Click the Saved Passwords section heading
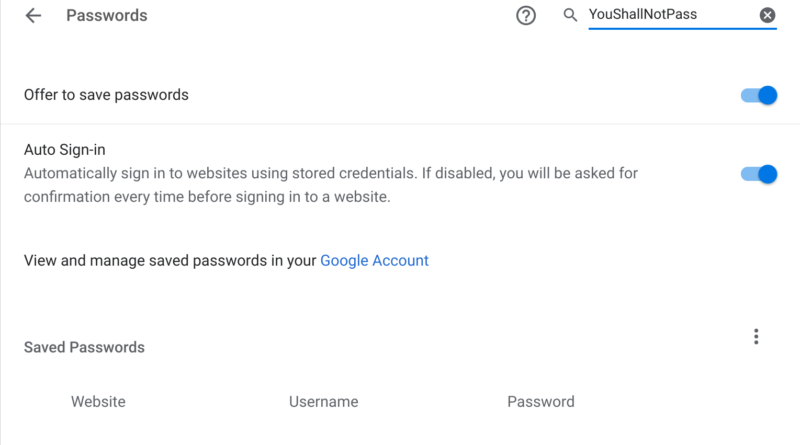The width and height of the screenshot is (800, 445). point(84,347)
